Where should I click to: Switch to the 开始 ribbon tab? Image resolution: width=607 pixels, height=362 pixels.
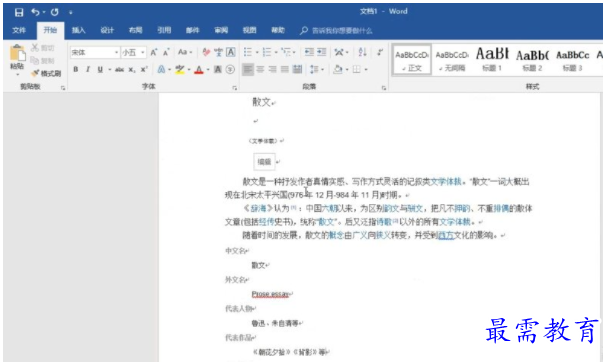pyautogui.click(x=50, y=30)
